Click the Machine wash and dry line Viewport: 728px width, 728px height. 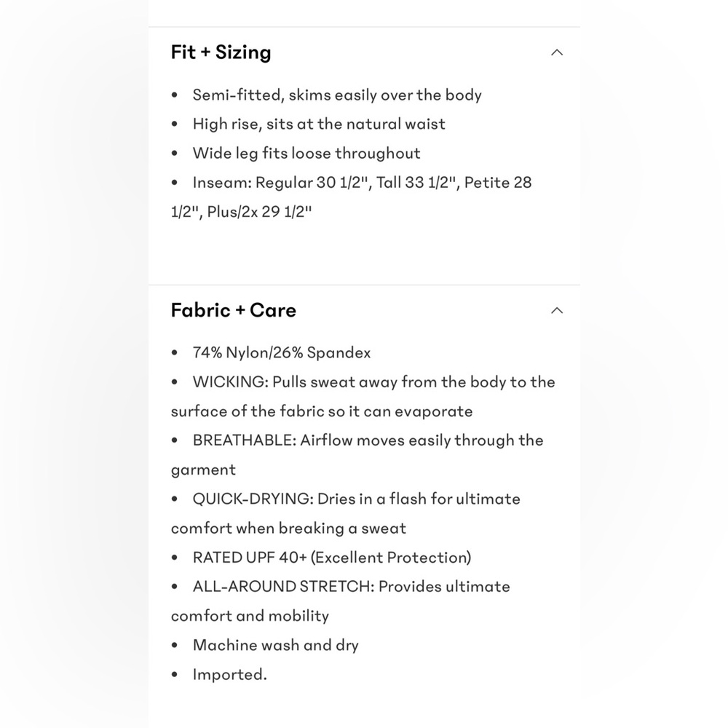click(276, 645)
